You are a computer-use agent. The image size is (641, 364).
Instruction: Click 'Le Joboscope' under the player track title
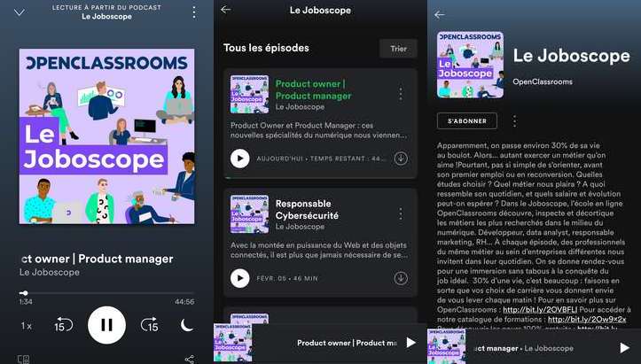click(50, 272)
